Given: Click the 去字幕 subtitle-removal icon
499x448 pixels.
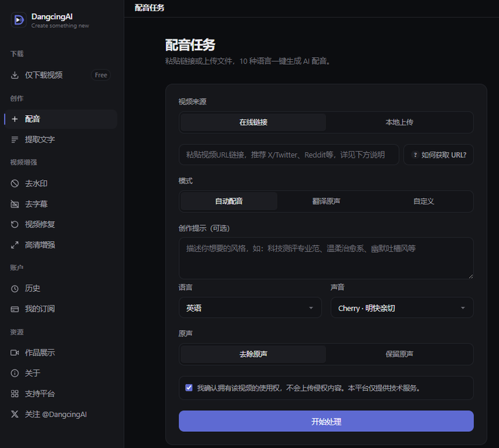Looking at the screenshot, I should coord(14,204).
